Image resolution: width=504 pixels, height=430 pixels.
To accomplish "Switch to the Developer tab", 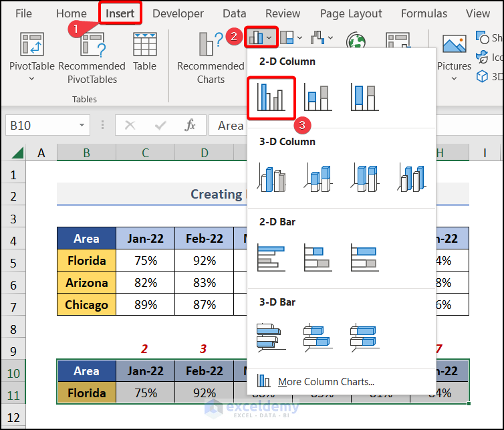I will (x=178, y=13).
